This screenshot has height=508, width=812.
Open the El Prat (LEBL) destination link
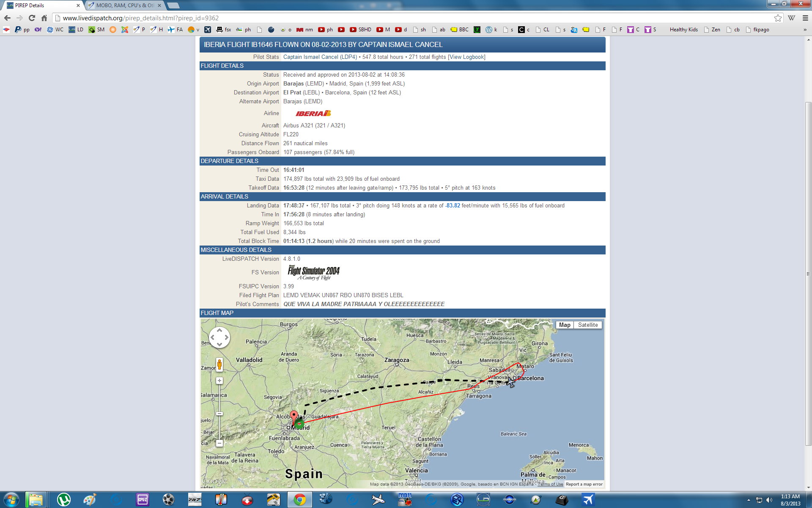(x=302, y=93)
